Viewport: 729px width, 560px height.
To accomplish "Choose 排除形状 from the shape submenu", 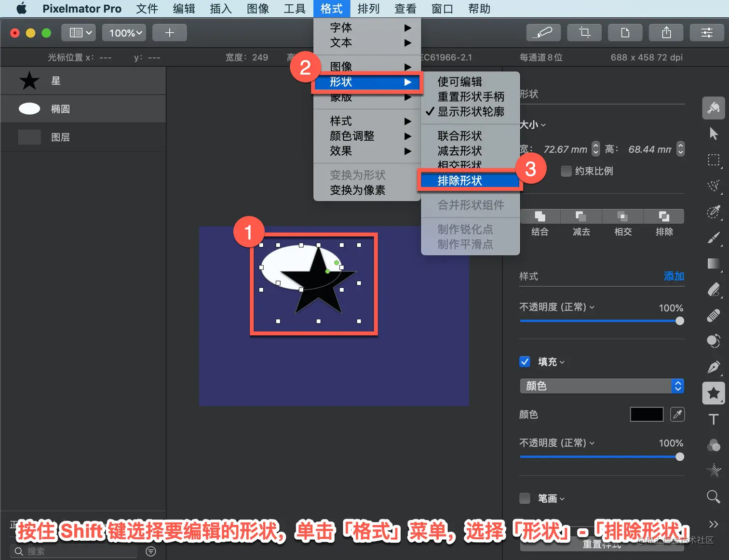I will tap(470, 181).
